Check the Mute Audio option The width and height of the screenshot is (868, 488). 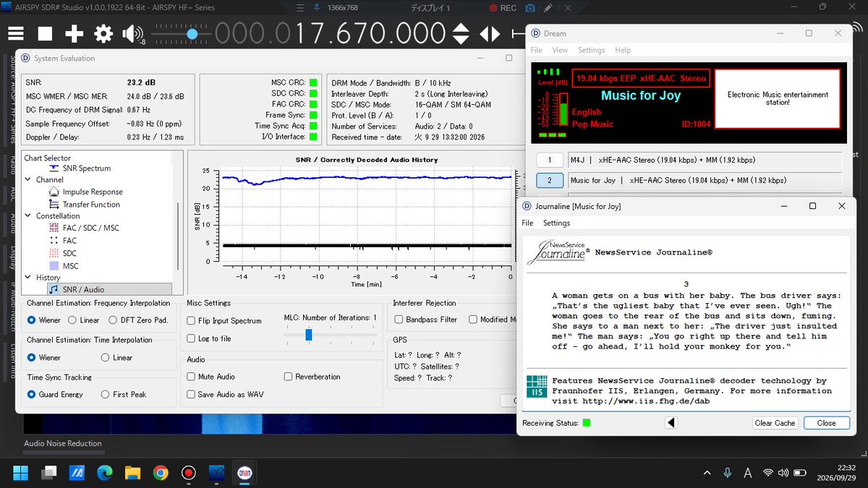191,377
